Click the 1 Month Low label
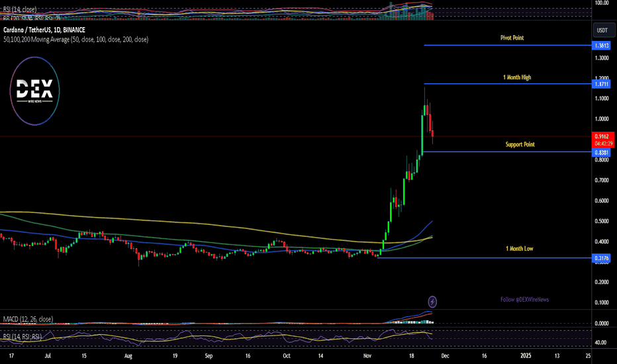Screen dimensions: 617x364 pyautogui.click(x=520, y=248)
